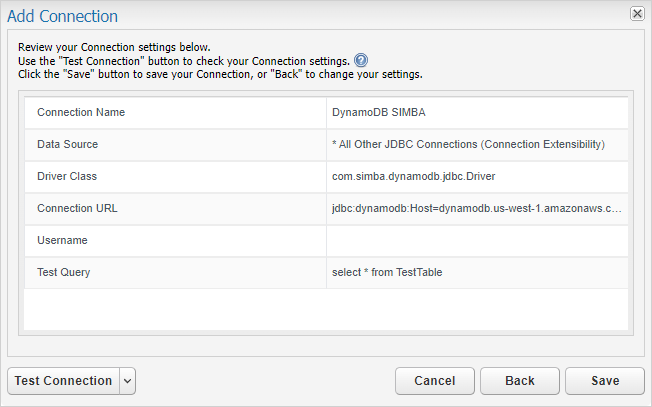Select the DynamoDB SIMBA value cell
The height and width of the screenshot is (407, 652).
point(477,113)
